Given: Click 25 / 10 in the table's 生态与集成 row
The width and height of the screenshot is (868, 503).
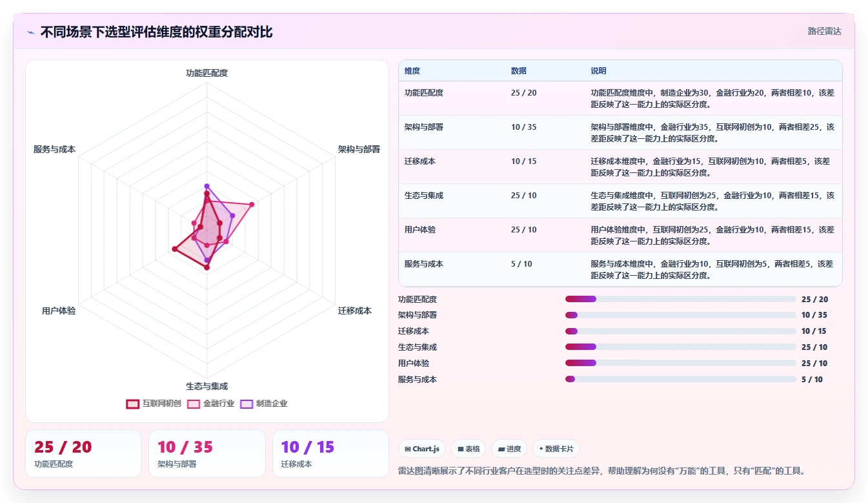Looking at the screenshot, I should click(x=524, y=196).
